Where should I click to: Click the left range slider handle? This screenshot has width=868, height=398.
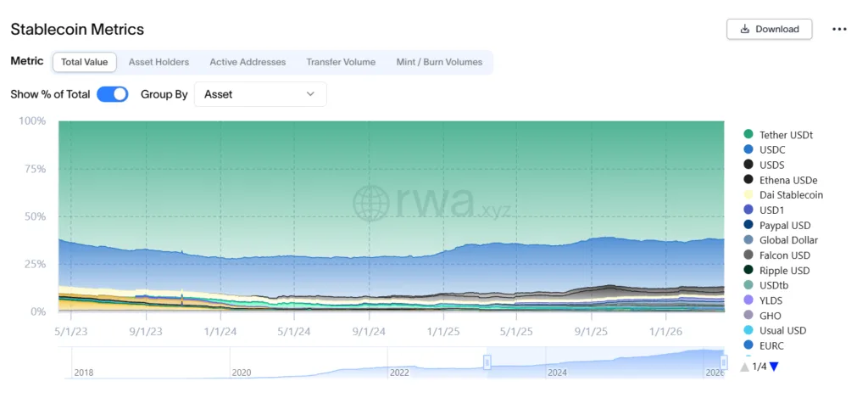487,362
